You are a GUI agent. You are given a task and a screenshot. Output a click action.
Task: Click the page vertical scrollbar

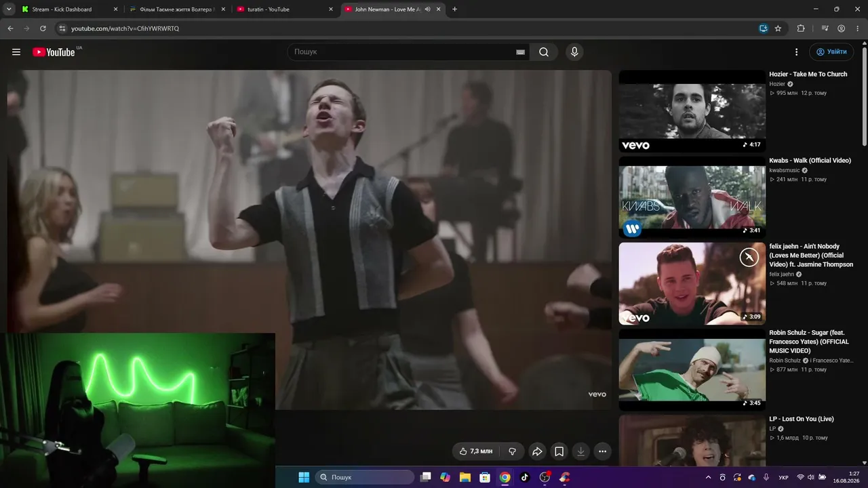click(865, 95)
